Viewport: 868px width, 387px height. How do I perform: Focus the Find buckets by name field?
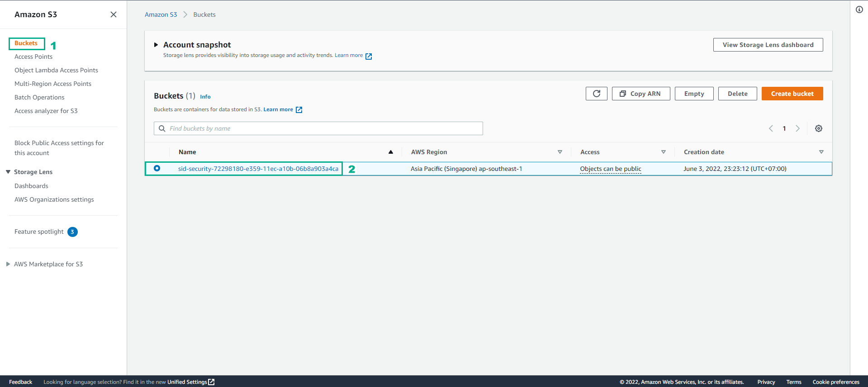[318, 128]
